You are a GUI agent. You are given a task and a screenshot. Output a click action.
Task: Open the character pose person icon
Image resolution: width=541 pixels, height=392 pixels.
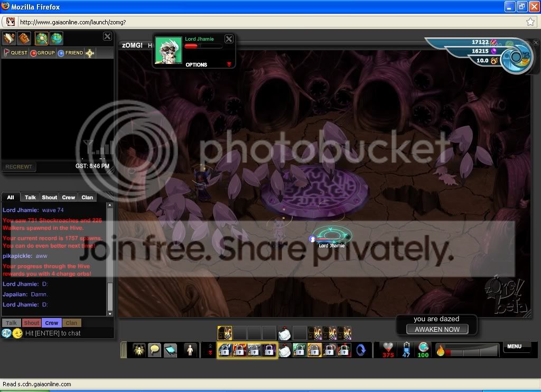pos(190,350)
